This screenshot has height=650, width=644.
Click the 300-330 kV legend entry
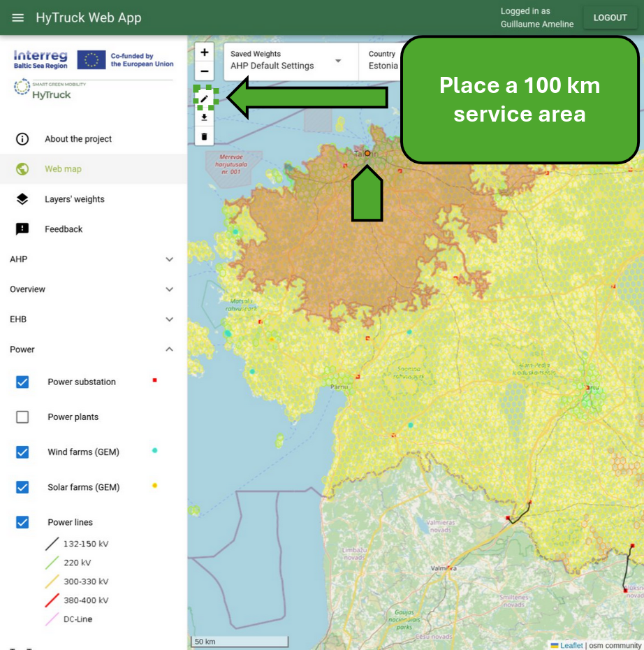[77, 582]
